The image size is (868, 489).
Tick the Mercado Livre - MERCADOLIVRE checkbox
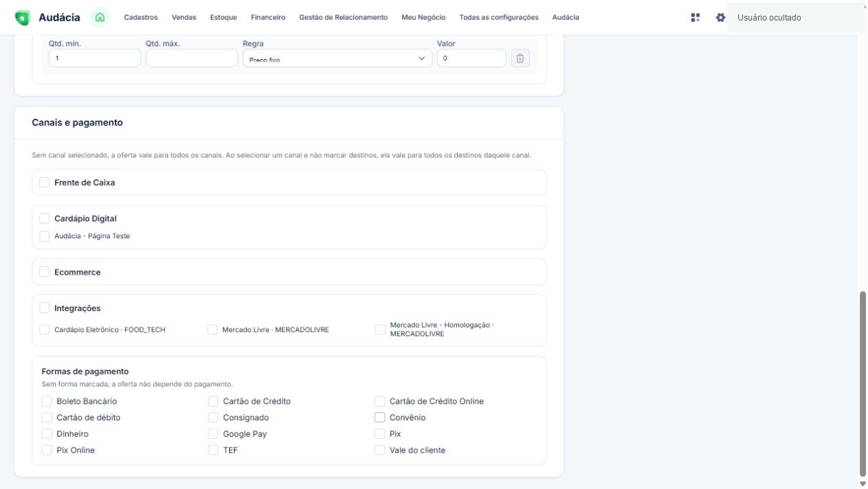[x=213, y=330]
